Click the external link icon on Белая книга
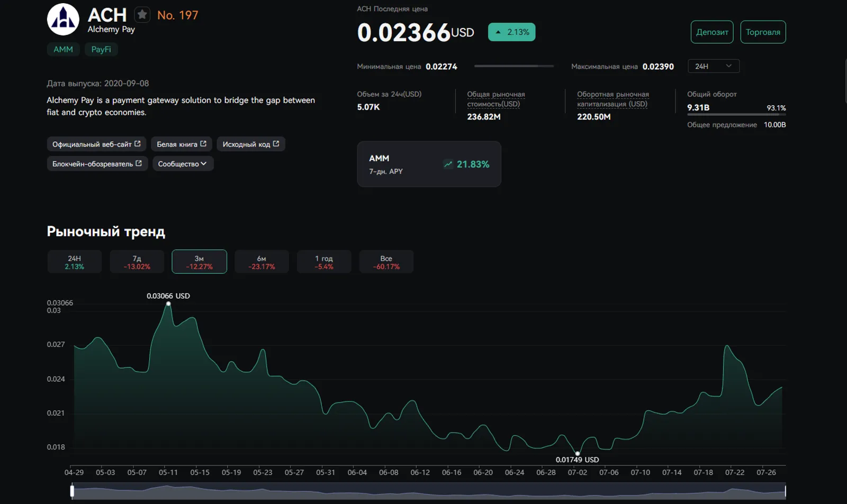Image resolution: width=847 pixels, height=504 pixels. click(x=203, y=143)
